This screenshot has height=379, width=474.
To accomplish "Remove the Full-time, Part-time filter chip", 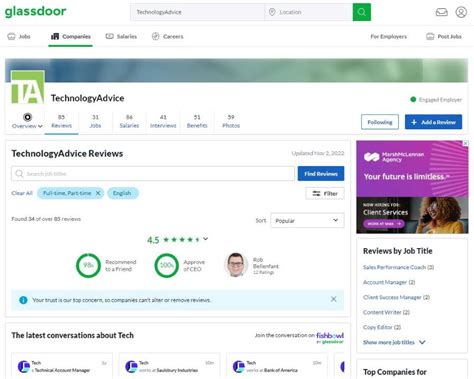I will coord(98,193).
